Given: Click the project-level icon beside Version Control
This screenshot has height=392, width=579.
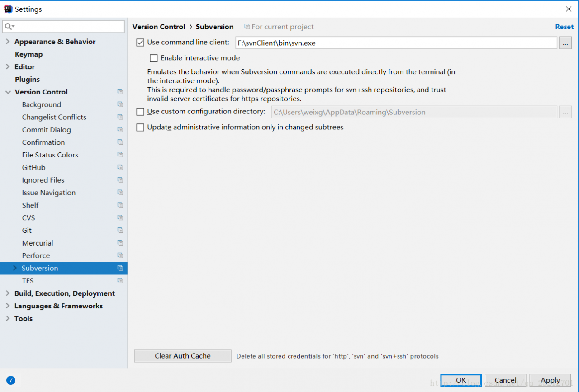Looking at the screenshot, I should (120, 92).
